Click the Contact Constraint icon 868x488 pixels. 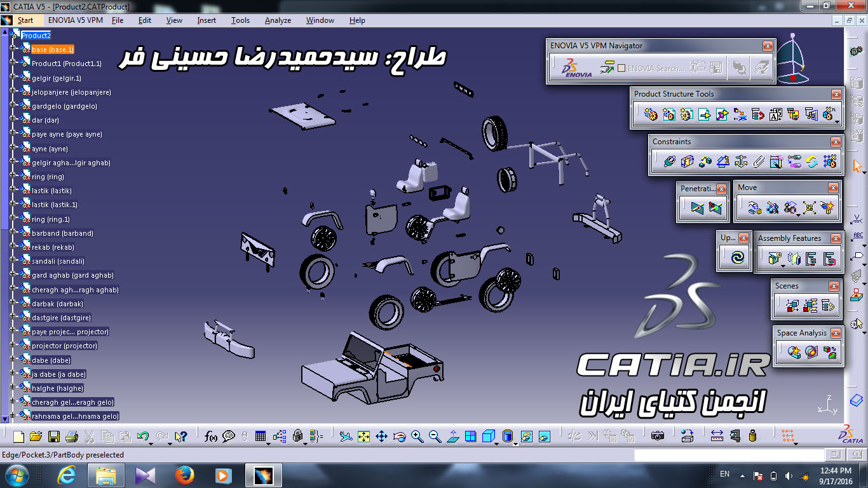687,161
